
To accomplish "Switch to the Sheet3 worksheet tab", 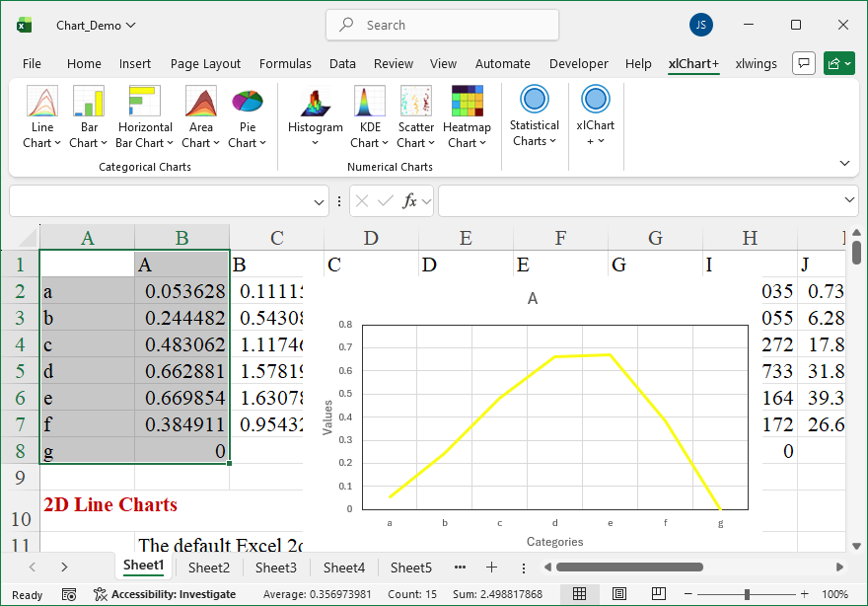I will (x=275, y=568).
